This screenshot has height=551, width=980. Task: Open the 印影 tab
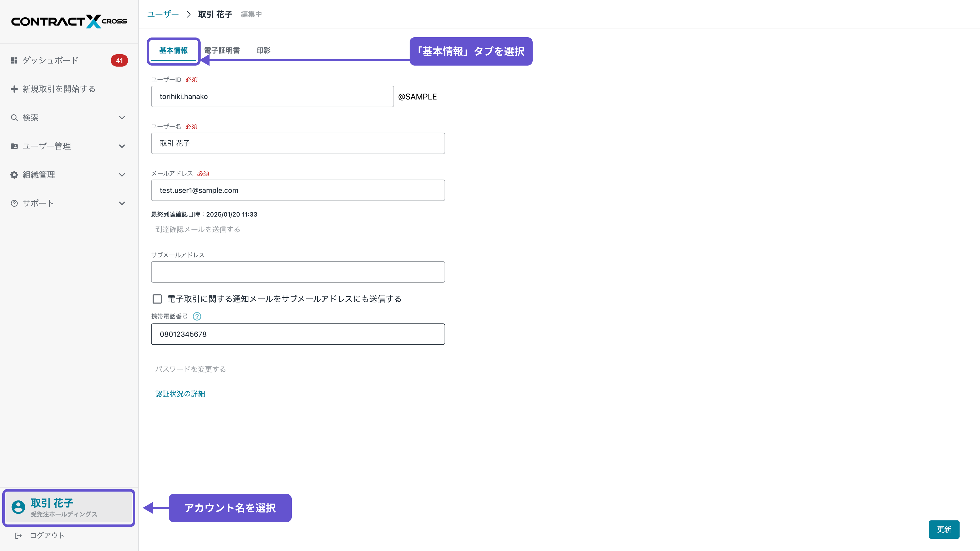(x=263, y=51)
